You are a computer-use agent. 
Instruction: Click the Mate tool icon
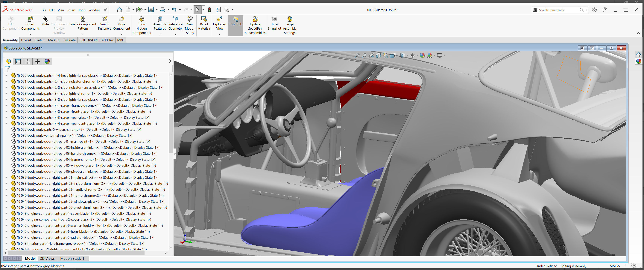[45, 19]
